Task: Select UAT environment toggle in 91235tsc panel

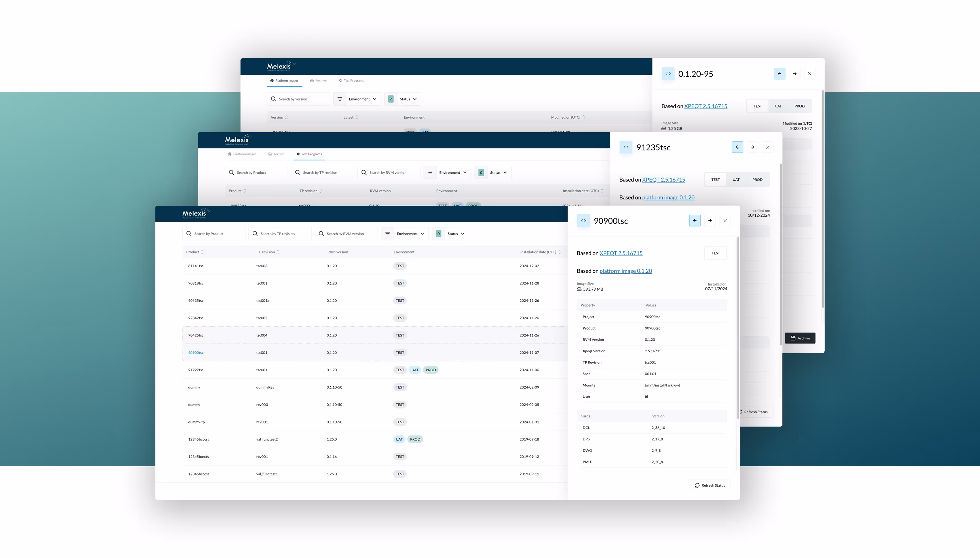Action: click(736, 180)
